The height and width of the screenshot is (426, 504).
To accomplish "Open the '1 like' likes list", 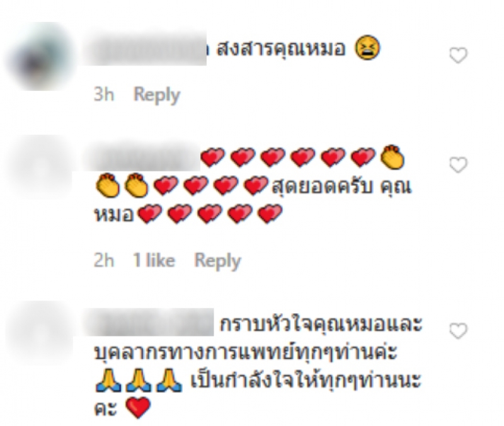I will click(x=154, y=260).
